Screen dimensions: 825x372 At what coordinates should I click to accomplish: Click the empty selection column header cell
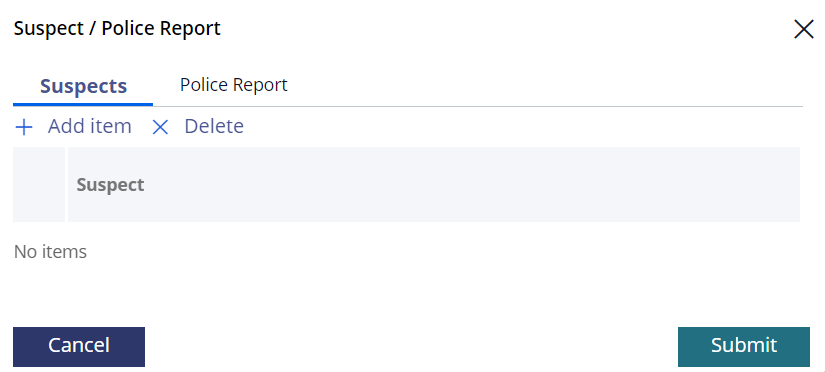tap(39, 184)
